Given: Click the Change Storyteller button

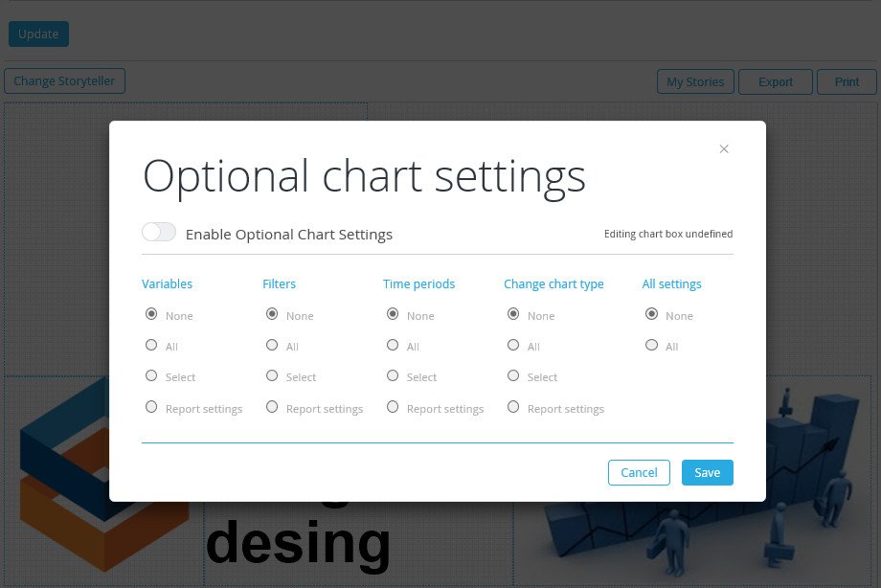Looking at the screenshot, I should click(x=64, y=81).
